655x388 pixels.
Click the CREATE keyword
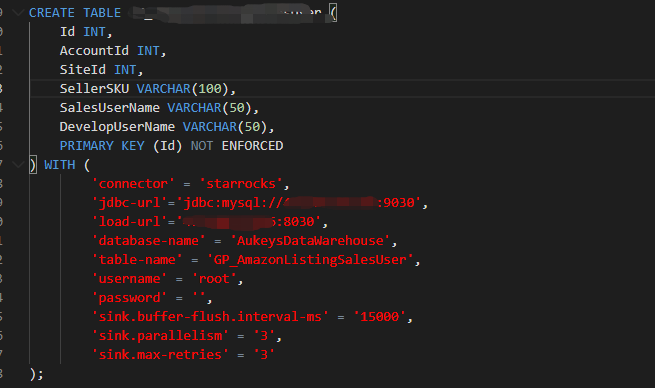pos(52,13)
